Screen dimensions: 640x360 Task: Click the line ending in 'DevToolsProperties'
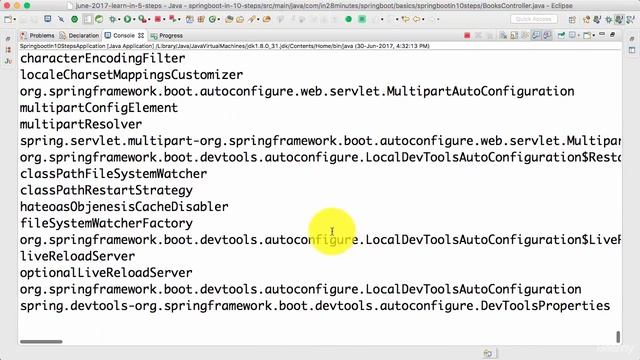[315, 306]
